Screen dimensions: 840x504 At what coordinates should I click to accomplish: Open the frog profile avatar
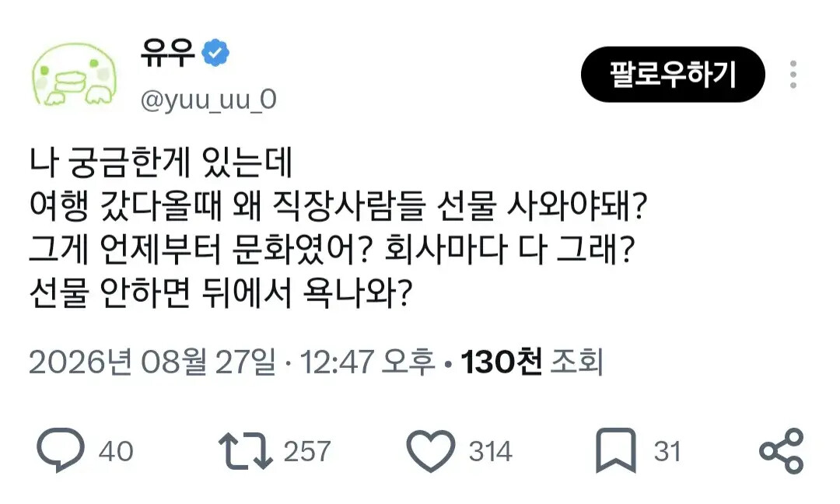[x=75, y=75]
